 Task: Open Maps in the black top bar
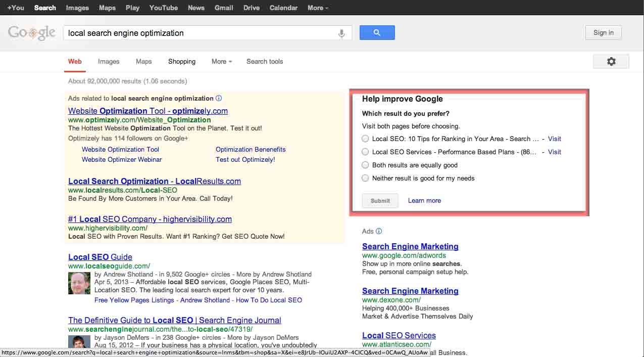107,8
